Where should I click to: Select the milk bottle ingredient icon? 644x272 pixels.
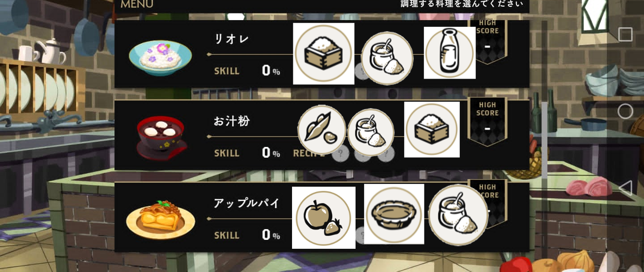point(449,53)
